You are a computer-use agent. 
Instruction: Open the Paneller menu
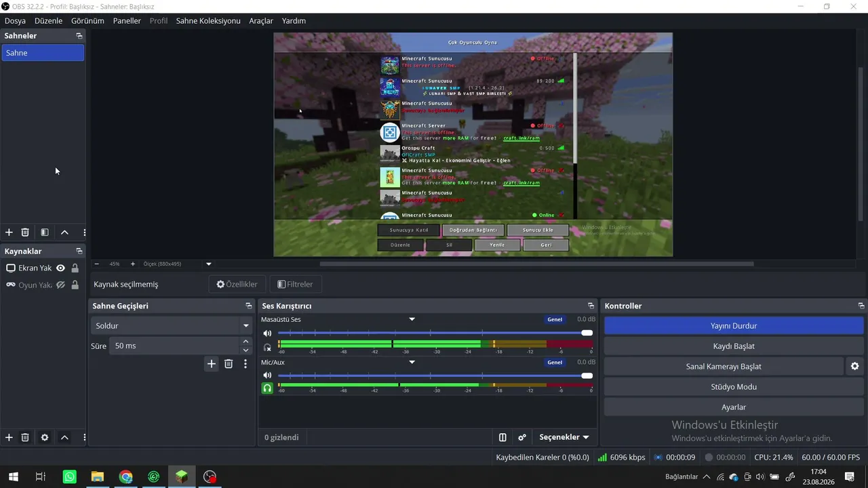click(x=127, y=21)
